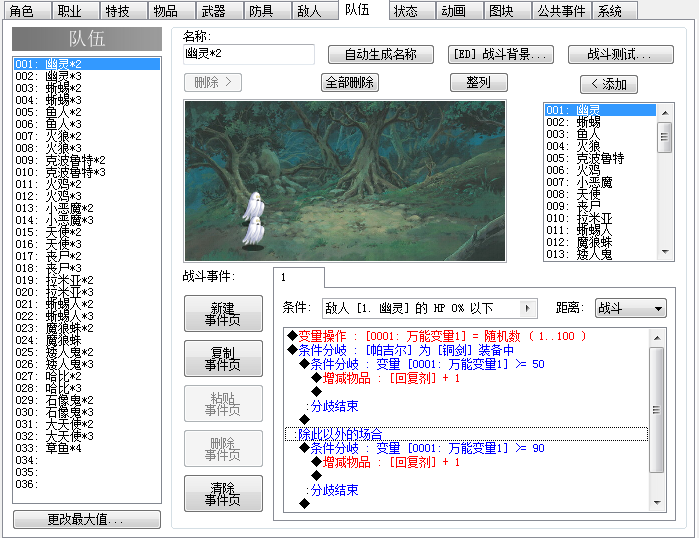Select enemy 012: 魔狼蛛 in enemy list

[x=600, y=242]
